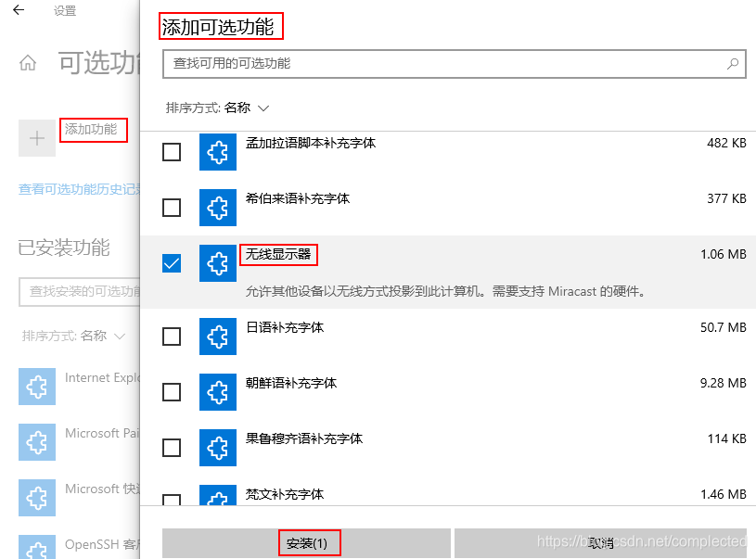Click the 日语补充字体 feature icon
Viewport: 756px width, 559px height.
click(x=217, y=337)
